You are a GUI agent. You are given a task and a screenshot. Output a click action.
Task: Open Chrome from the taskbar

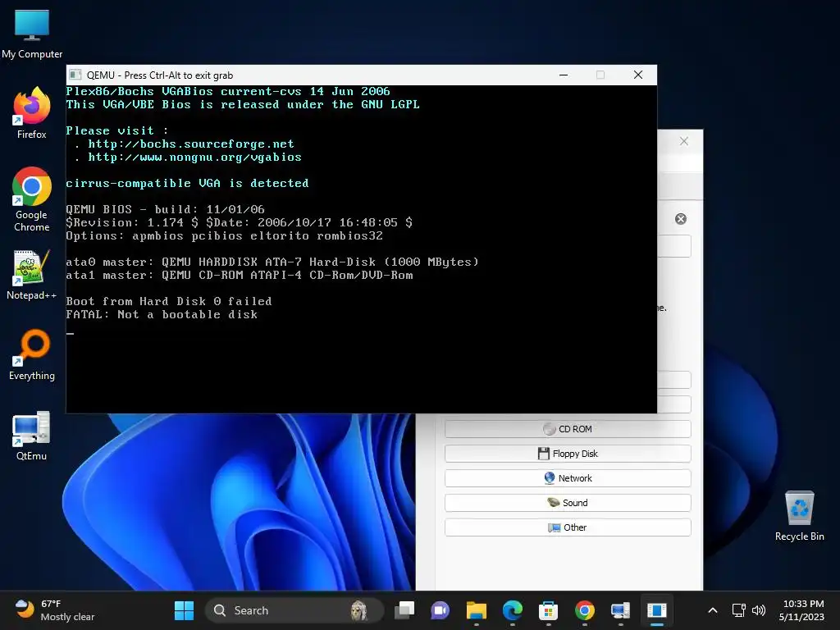point(584,610)
